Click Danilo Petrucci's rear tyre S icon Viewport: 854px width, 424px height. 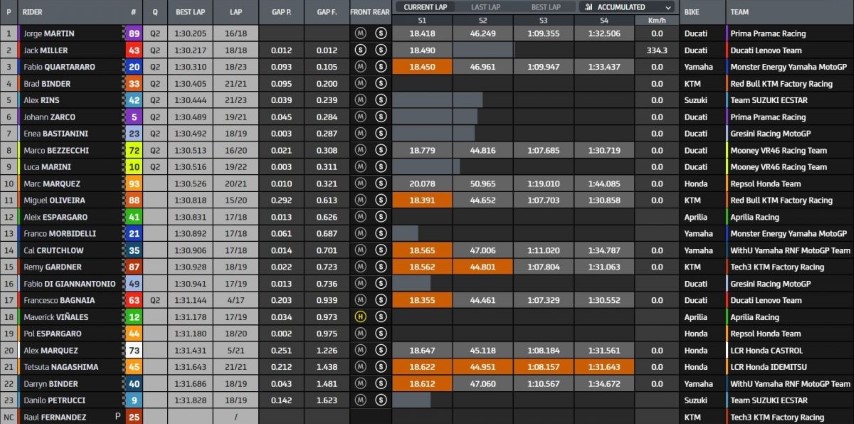tap(381, 400)
